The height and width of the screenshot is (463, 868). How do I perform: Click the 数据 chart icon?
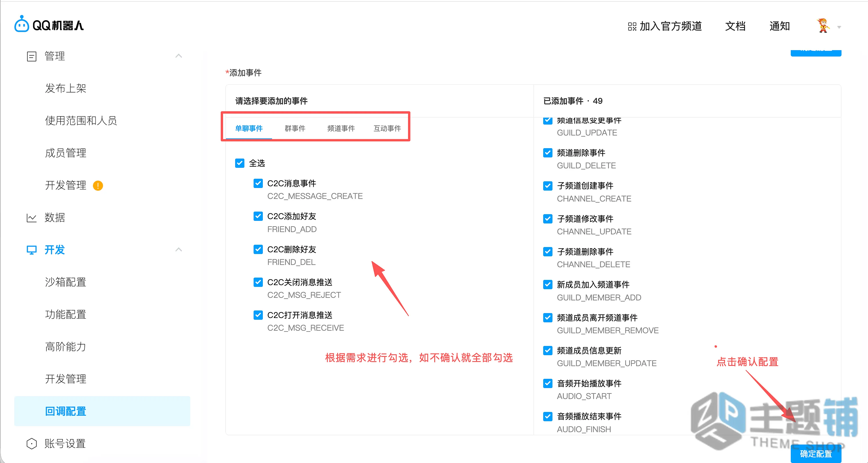(31, 218)
